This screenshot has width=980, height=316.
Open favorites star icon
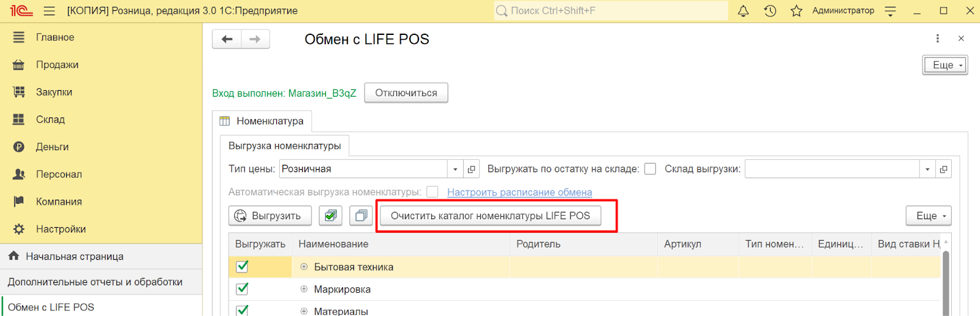(796, 11)
